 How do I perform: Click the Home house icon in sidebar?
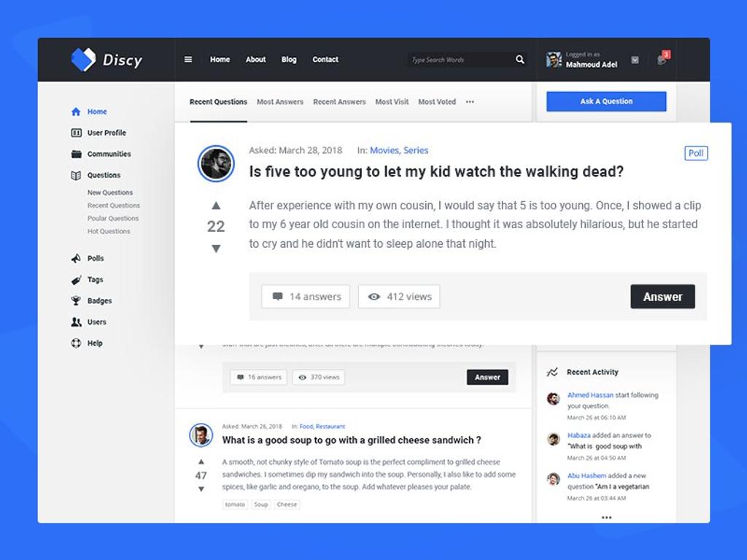76,112
